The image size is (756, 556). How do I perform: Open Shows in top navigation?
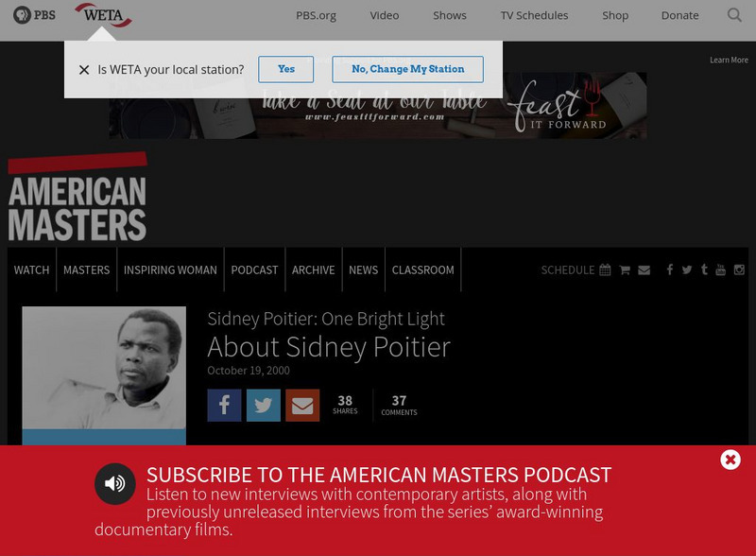coord(450,15)
